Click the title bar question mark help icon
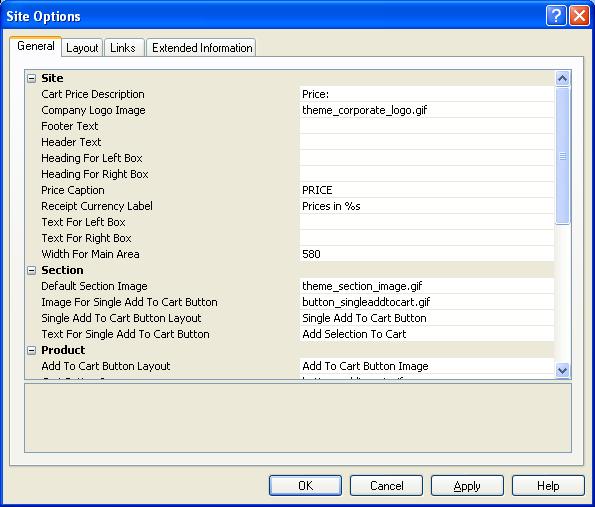Viewport: 595px width, 507px height. click(556, 16)
